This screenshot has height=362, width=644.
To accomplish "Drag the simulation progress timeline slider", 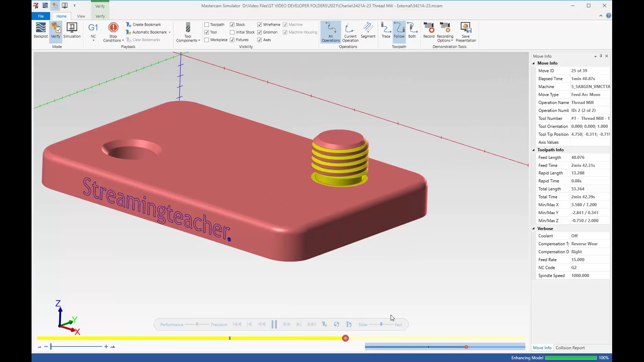I will click(x=344, y=338).
